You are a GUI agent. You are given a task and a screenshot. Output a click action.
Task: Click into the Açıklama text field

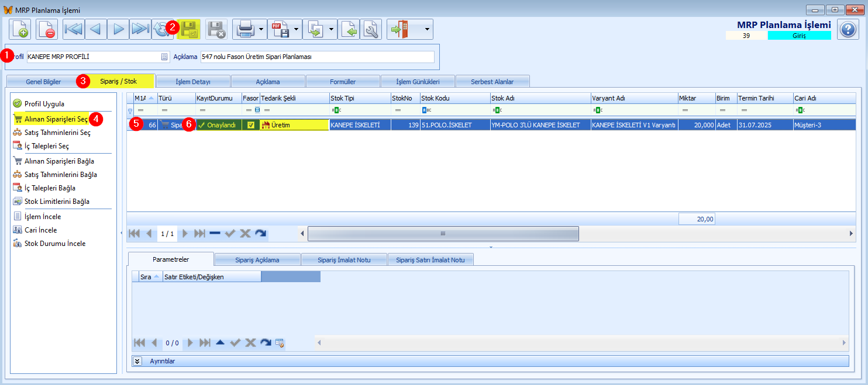(317, 57)
